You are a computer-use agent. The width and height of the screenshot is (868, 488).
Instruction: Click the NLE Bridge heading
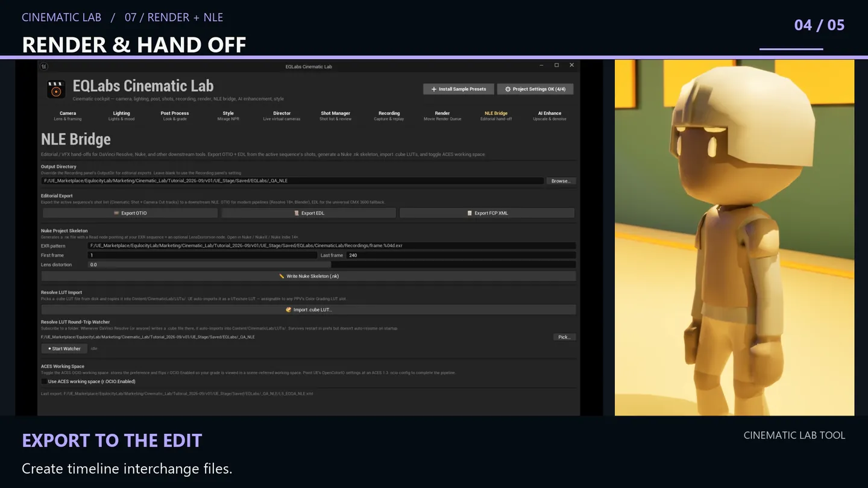(x=76, y=139)
